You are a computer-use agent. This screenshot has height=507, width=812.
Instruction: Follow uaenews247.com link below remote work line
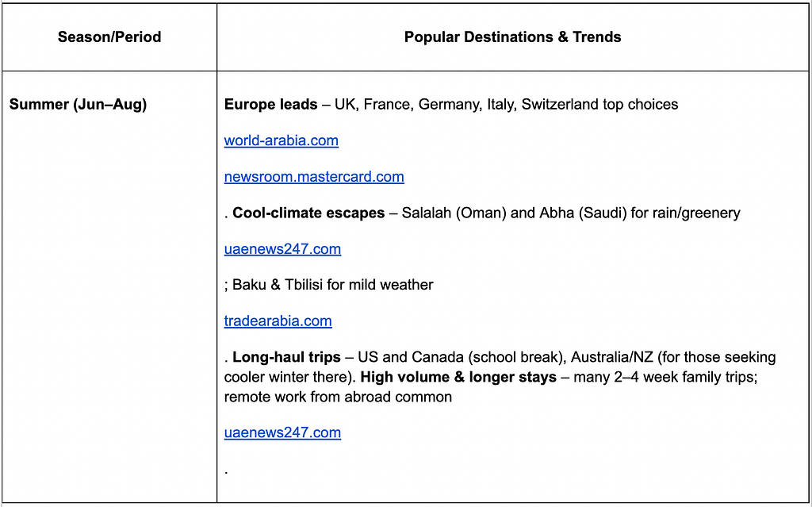282,432
